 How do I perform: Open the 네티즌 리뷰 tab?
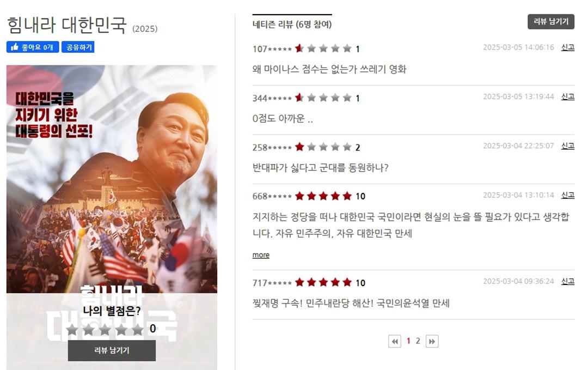(x=292, y=25)
